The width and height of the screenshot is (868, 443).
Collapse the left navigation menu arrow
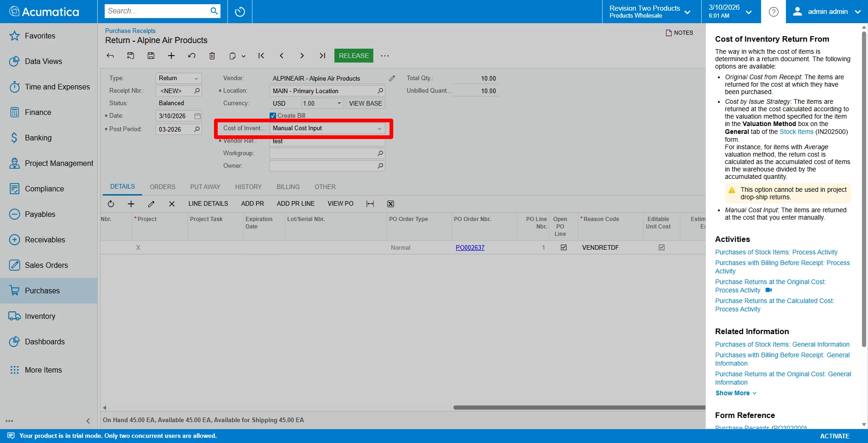tap(88, 421)
